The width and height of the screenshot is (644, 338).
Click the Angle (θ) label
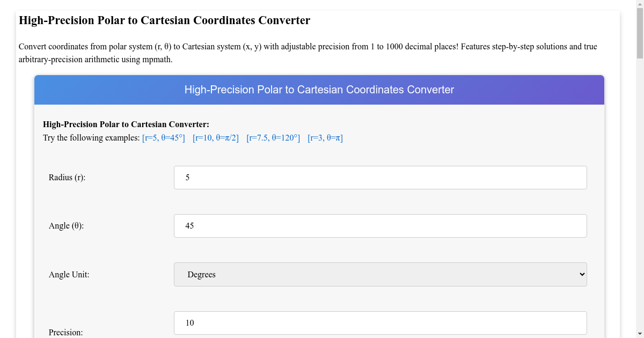click(65, 225)
